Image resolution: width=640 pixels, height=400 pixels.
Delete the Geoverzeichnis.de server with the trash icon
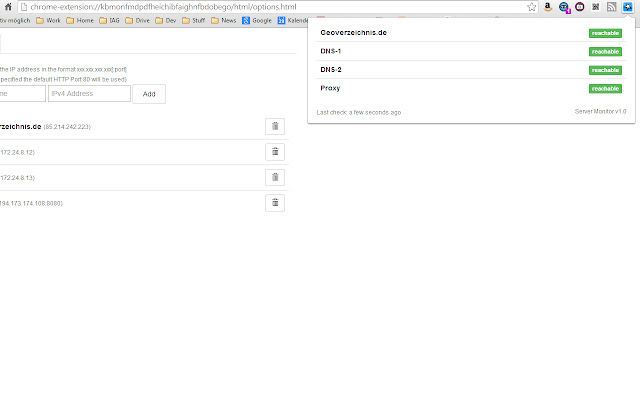(x=275, y=127)
